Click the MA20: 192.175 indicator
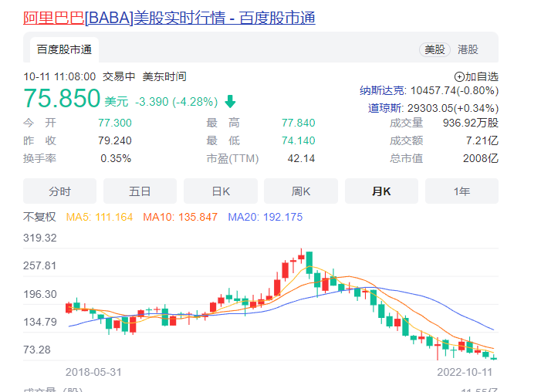This screenshot has width=541, height=392. pos(265,217)
